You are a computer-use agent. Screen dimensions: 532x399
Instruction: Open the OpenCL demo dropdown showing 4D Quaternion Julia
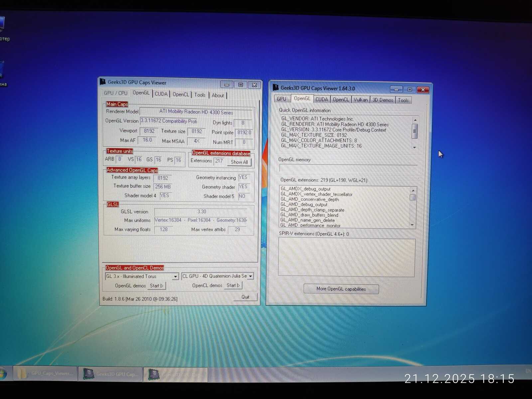click(251, 276)
